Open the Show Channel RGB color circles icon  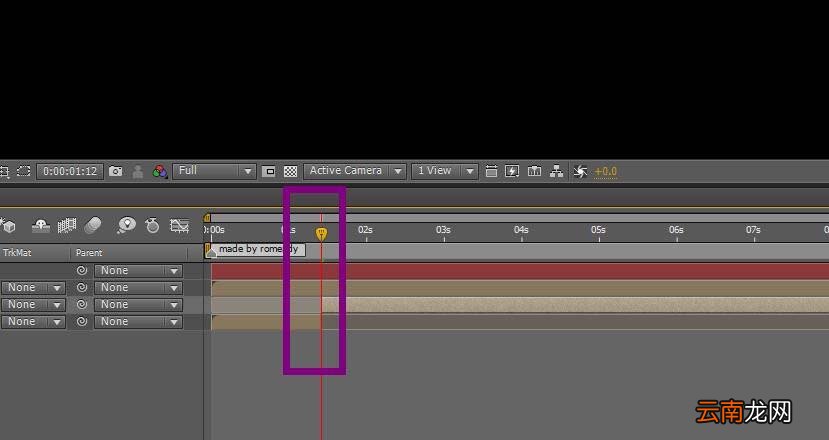(160, 171)
